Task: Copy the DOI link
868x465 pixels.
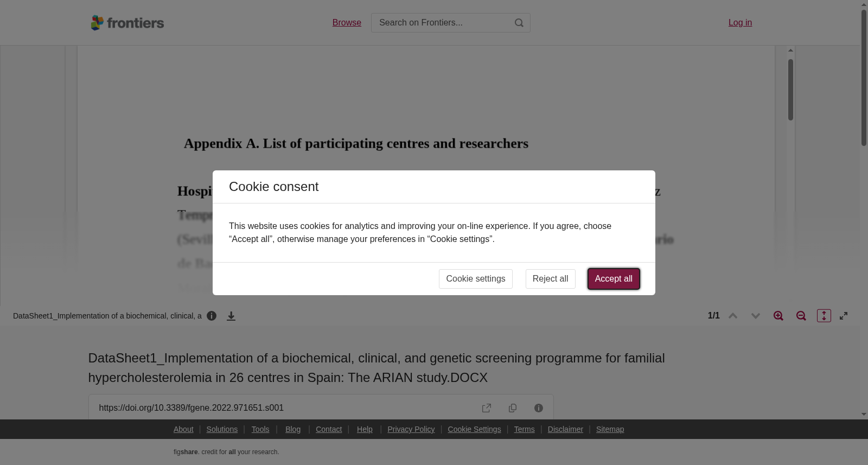Action: click(513, 408)
